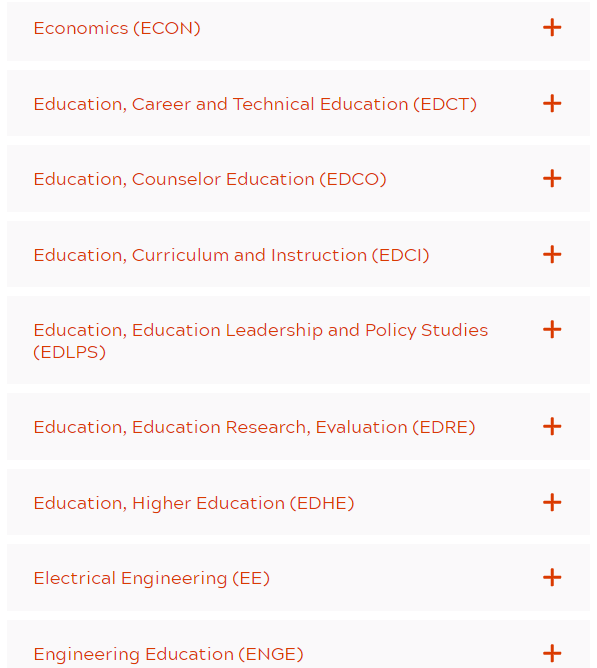Click blank space in Electrical Engineering row
This screenshot has width=597, height=668.
coord(405,578)
